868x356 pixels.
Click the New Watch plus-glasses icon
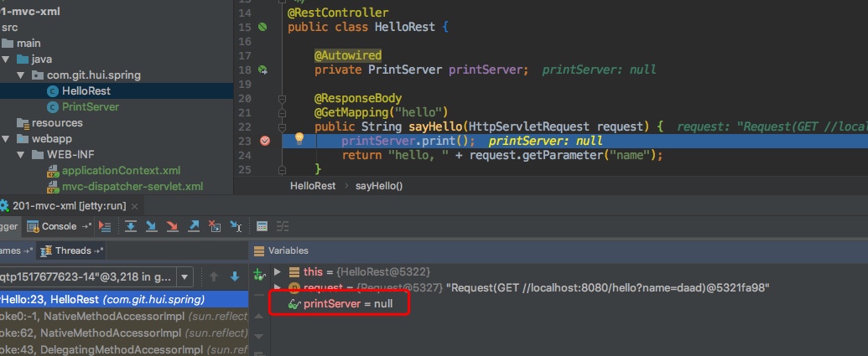(259, 273)
